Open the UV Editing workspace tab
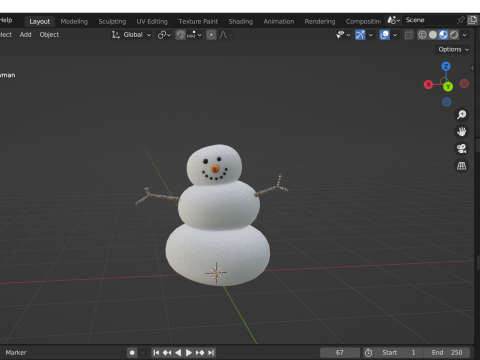This screenshot has width=480, height=360. 152,22
